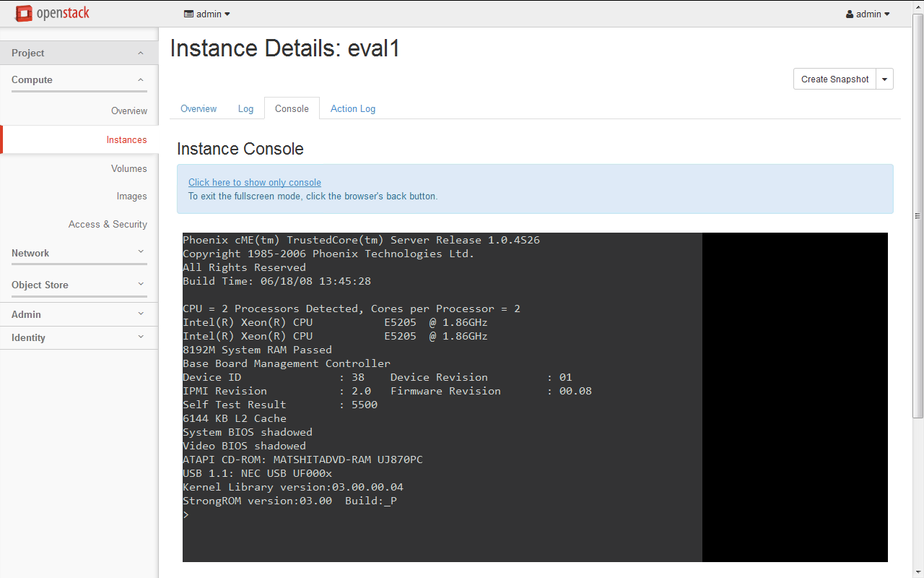Open the admin project dropdown
924x578 pixels.
pyautogui.click(x=207, y=14)
